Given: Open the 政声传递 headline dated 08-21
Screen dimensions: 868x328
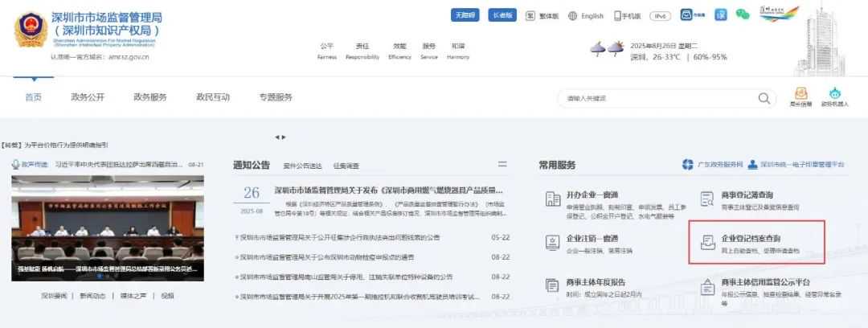Looking at the screenshot, I should tap(118, 165).
